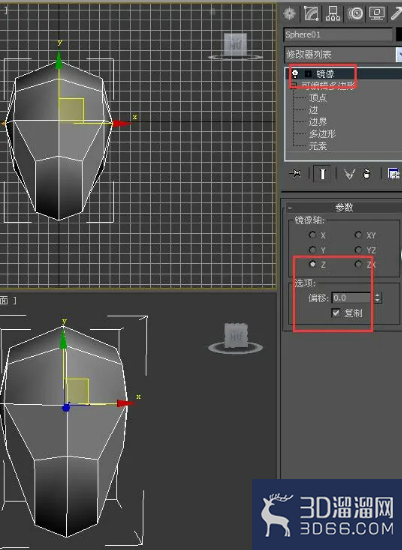Click the yellow XY plane handle in bottom viewport
This screenshot has height=550, width=402.
tap(77, 391)
